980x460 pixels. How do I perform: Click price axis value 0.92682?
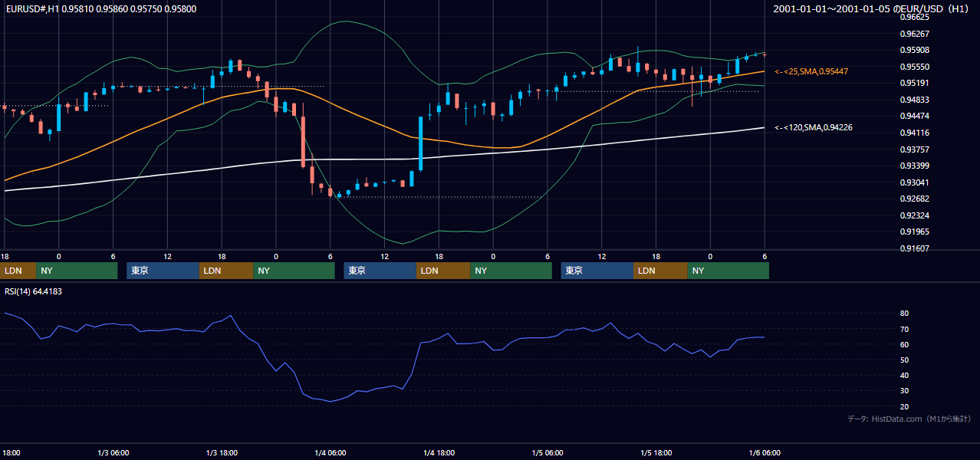pyautogui.click(x=914, y=199)
